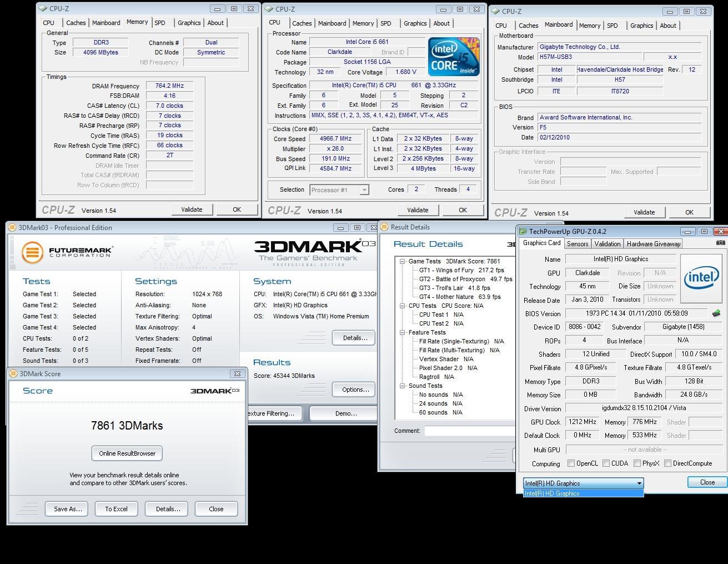Collapse the Feature Tests tree node
728x564 pixels.
pos(402,332)
